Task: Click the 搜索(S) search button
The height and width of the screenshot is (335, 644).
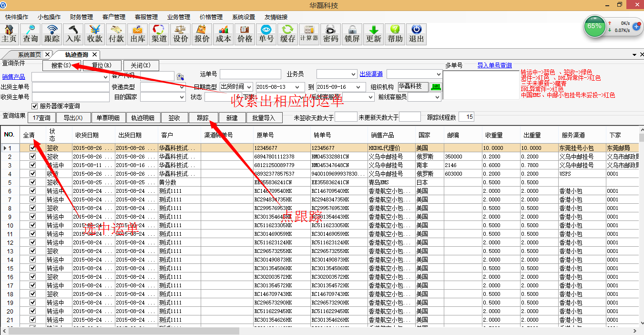Action: [x=61, y=65]
